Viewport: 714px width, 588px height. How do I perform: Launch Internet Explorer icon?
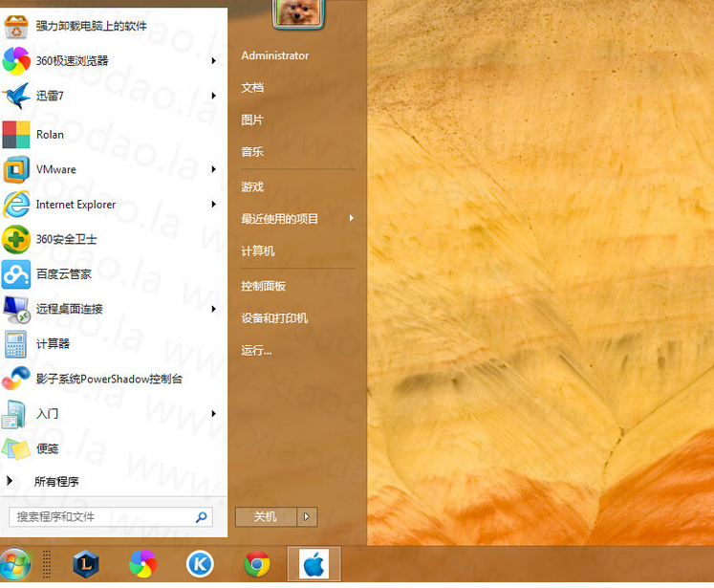[16, 205]
